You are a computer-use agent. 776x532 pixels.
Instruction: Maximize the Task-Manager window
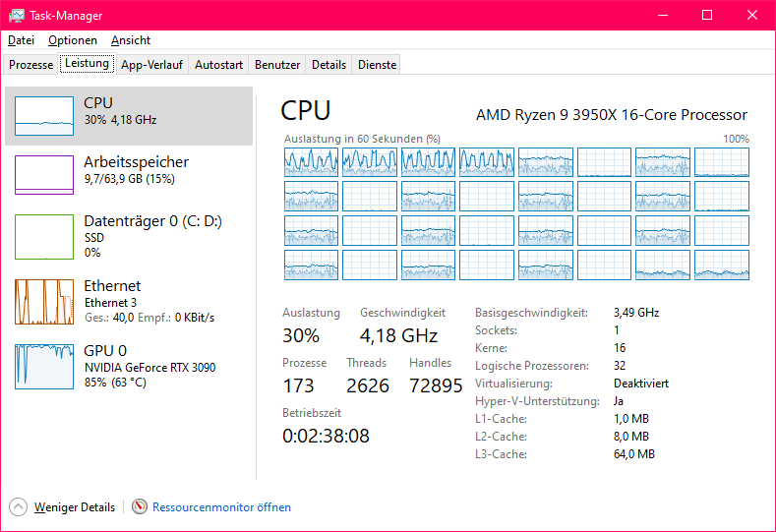tap(707, 16)
